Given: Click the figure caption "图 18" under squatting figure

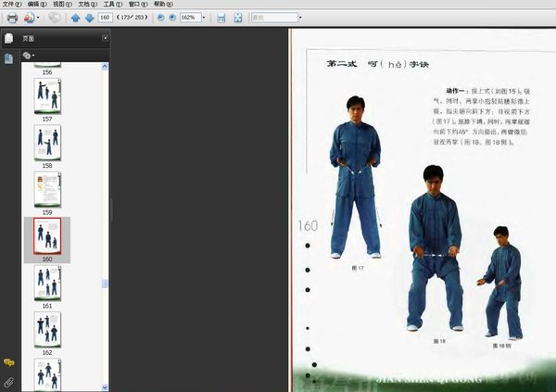Looking at the screenshot, I should (x=439, y=341).
